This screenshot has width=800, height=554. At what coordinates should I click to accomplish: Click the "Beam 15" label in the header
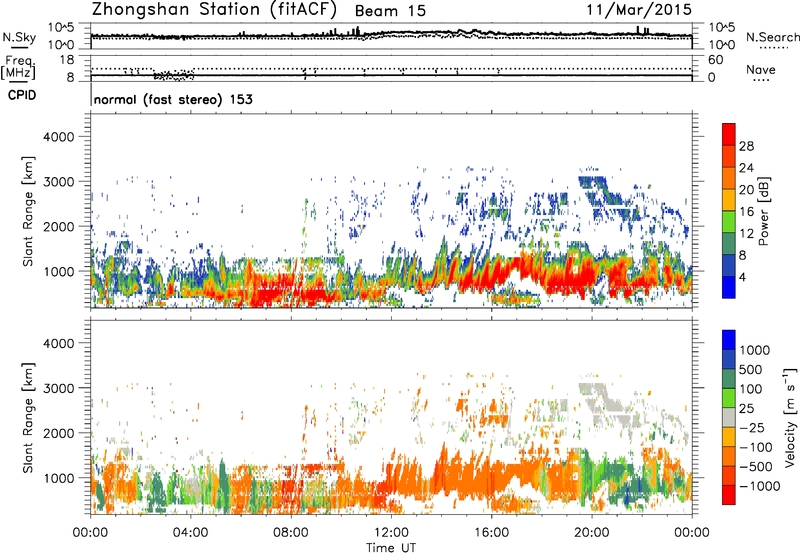[x=390, y=11]
